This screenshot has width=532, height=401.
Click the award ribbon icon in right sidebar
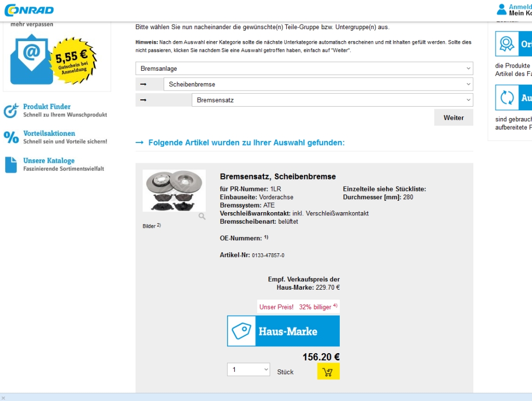click(x=507, y=44)
